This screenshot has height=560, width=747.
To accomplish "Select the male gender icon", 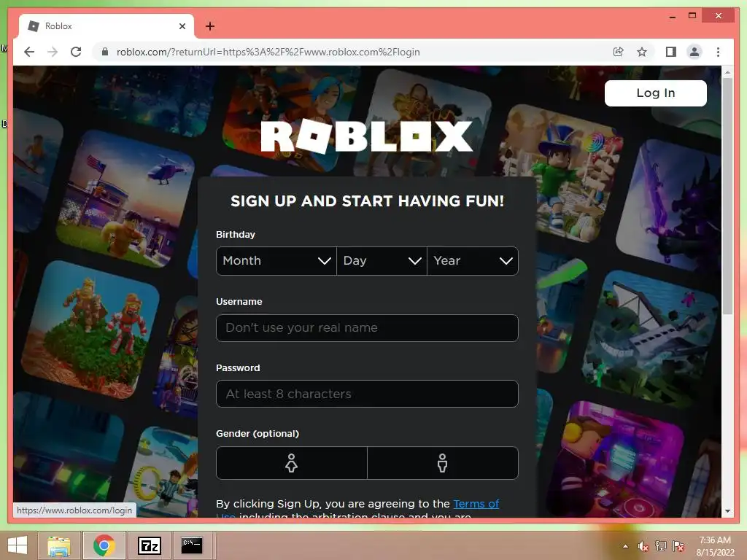I will click(x=443, y=463).
